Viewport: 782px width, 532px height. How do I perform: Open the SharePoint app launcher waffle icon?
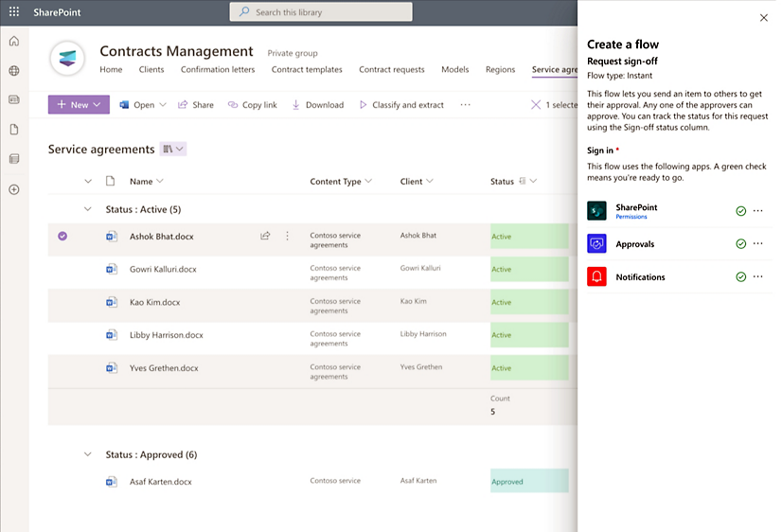[x=14, y=11]
